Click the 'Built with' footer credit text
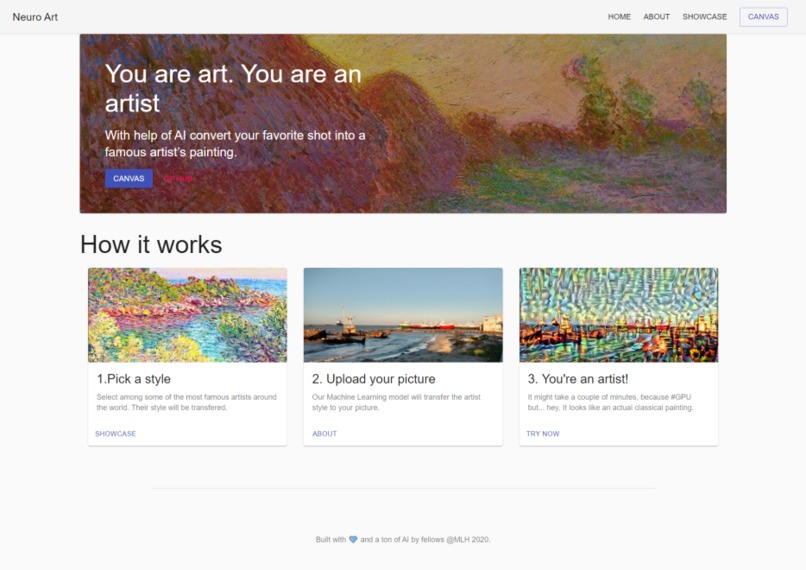806x570 pixels. click(403, 540)
